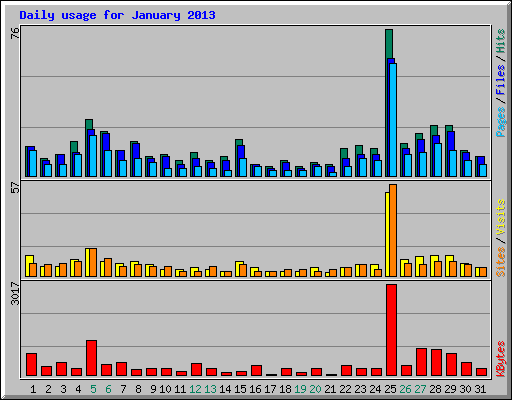Click day '25' on the x-axis
This screenshot has height=400, width=512.
click(390, 389)
